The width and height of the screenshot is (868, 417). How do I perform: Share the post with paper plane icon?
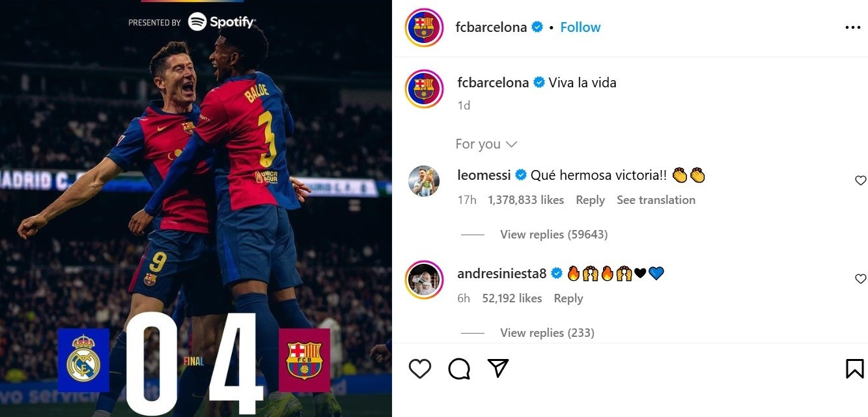pyautogui.click(x=498, y=369)
